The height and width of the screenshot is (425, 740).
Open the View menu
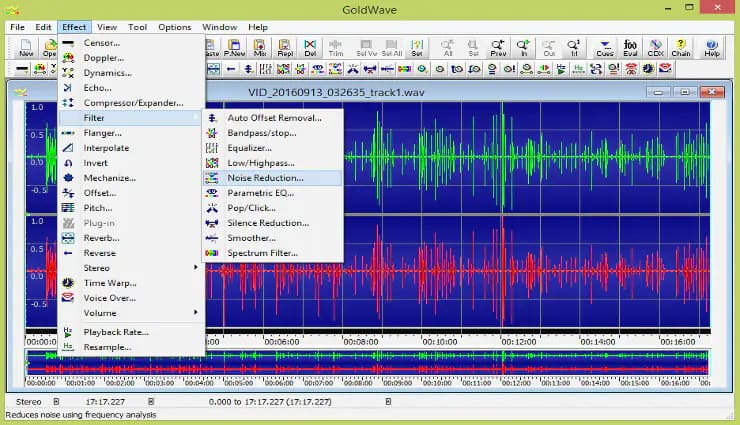click(107, 27)
